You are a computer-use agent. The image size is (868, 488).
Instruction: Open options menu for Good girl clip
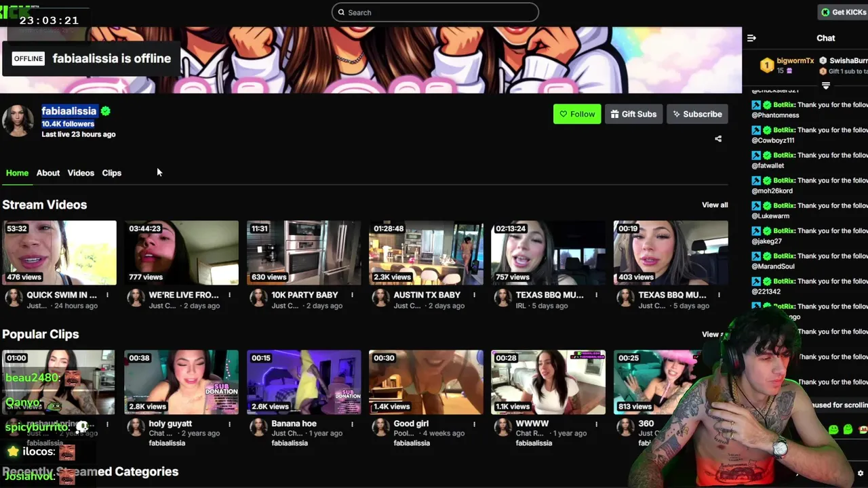(474, 424)
